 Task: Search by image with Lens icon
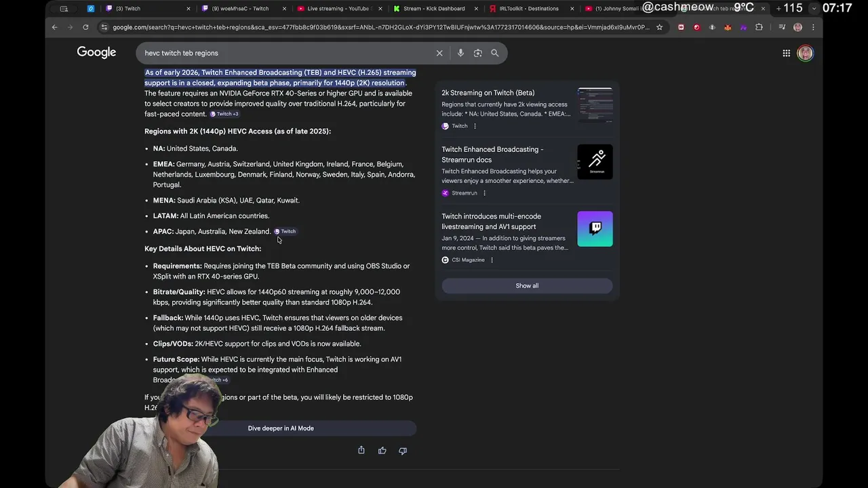[x=477, y=53]
